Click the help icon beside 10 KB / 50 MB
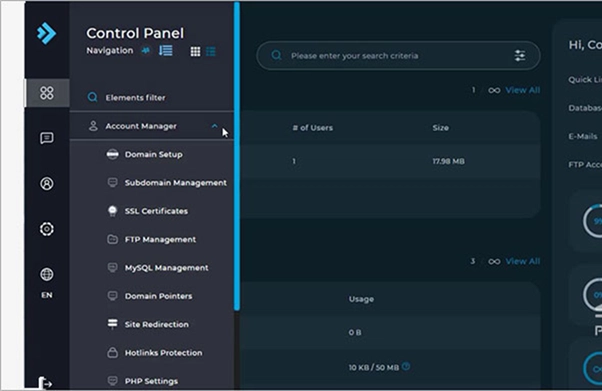The width and height of the screenshot is (602, 391). pyautogui.click(x=406, y=366)
